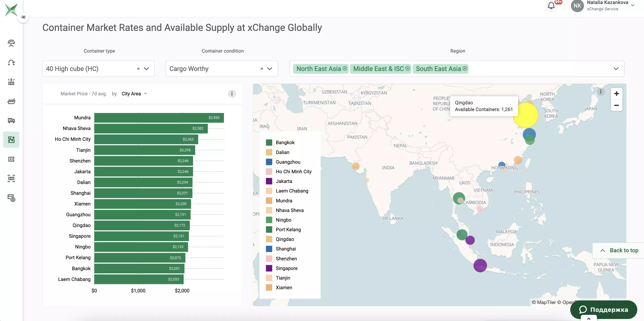The height and width of the screenshot is (321, 644).
Task: Open the curved-arrow route sidebar icon
Action: 11,62
